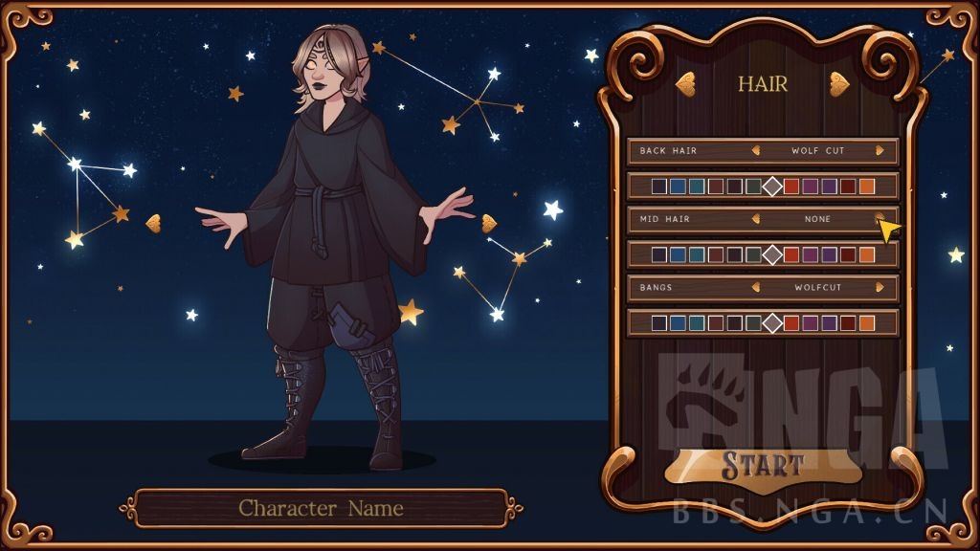Image resolution: width=980 pixels, height=551 pixels.
Task: Select previous Back Hair style arrow
Action: 756,150
